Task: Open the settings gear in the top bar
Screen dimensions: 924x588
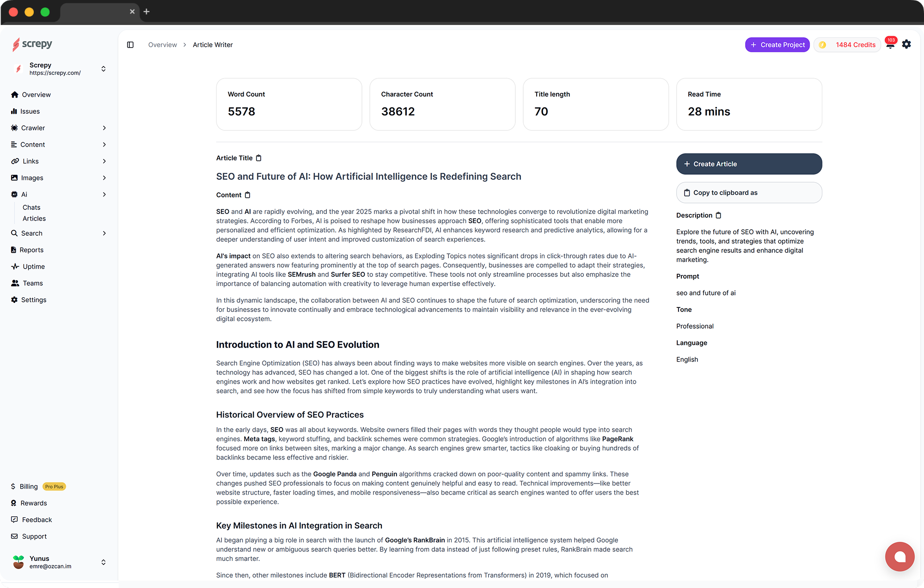Action: coord(906,44)
